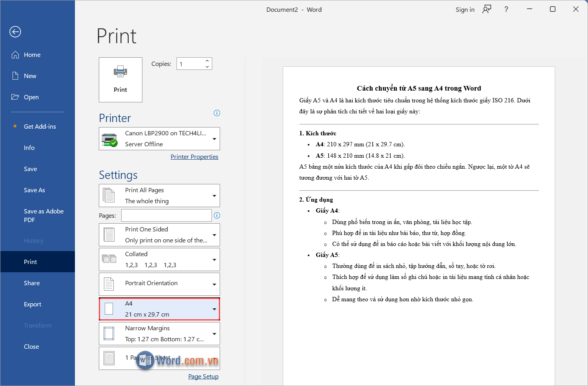
Task: Expand the Print All Pages dropdown
Action: [x=214, y=196]
